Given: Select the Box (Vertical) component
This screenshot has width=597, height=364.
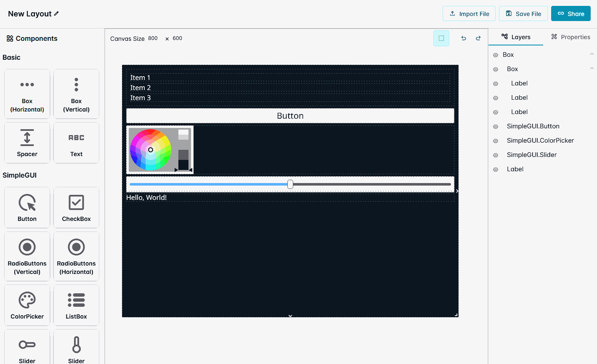Looking at the screenshot, I should pyautogui.click(x=76, y=94).
